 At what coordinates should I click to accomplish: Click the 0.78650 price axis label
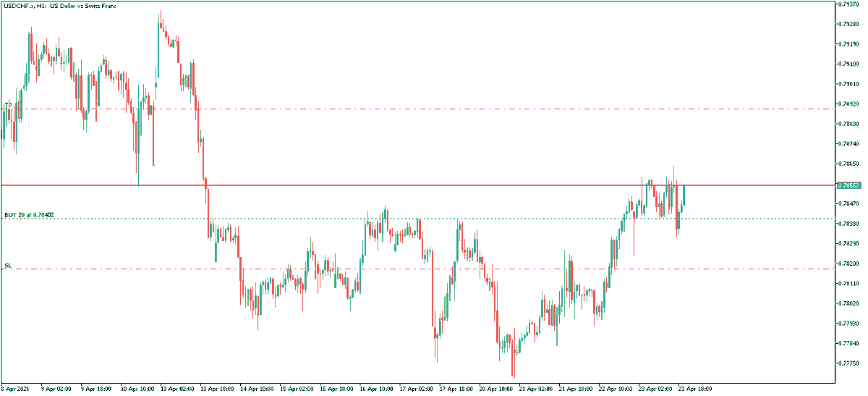(848, 164)
